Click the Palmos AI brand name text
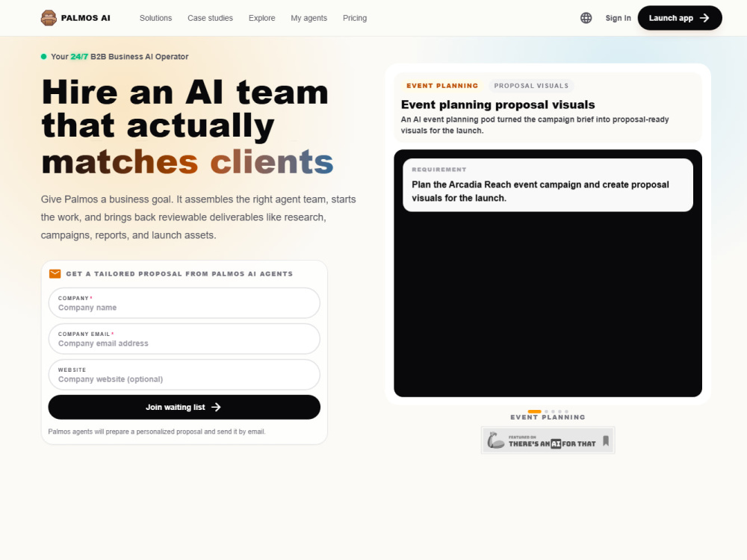This screenshot has width=747, height=560. 86,18
